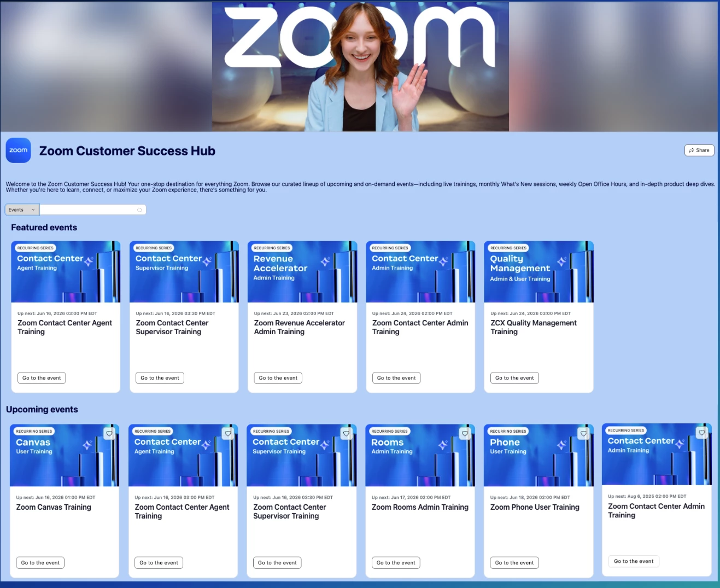Click the Recurring Series badge on the Revenue Accelerator card
The height and width of the screenshot is (588, 720).
(x=272, y=248)
